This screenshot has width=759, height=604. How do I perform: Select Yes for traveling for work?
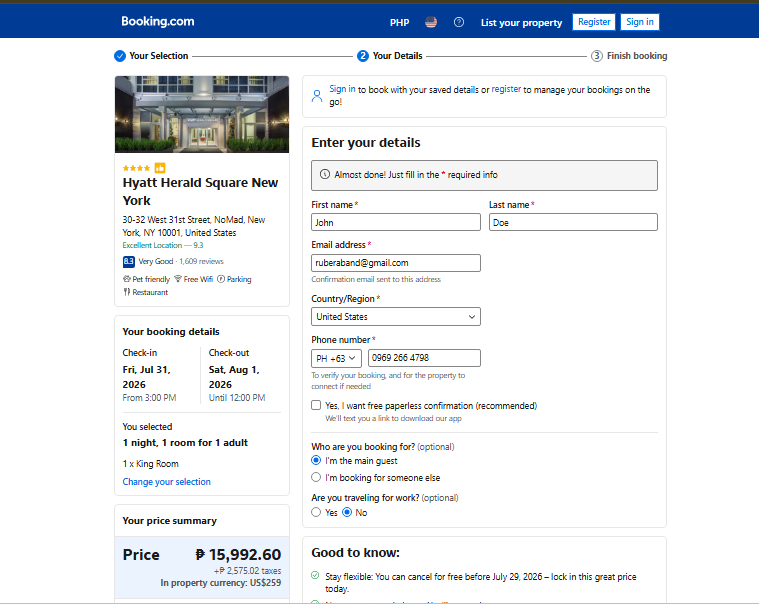click(x=316, y=512)
